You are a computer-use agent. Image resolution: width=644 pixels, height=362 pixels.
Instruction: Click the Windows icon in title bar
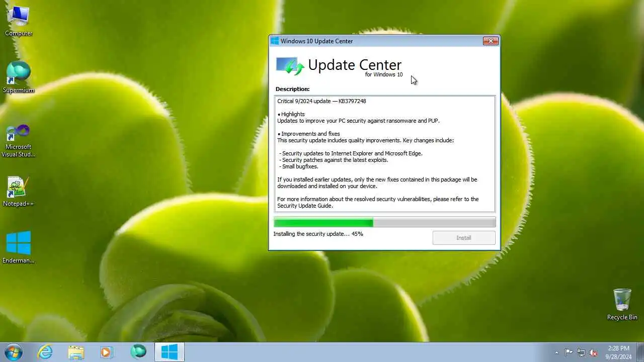coord(275,41)
